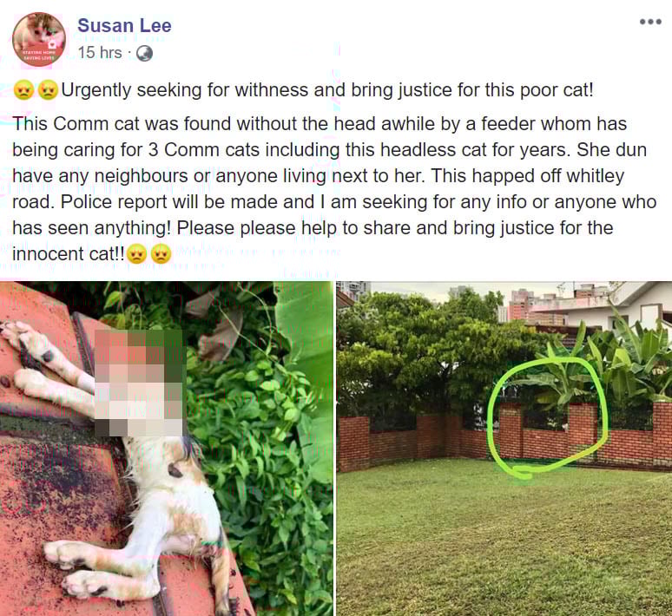672x616 pixels.
Task: Open the left photo of the cat
Action: [167, 449]
